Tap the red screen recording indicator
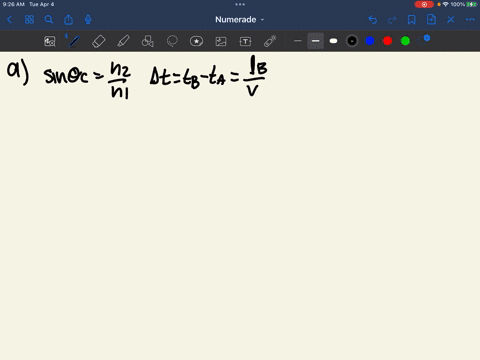Screen dimensions: 480x360 [x=424, y=4]
